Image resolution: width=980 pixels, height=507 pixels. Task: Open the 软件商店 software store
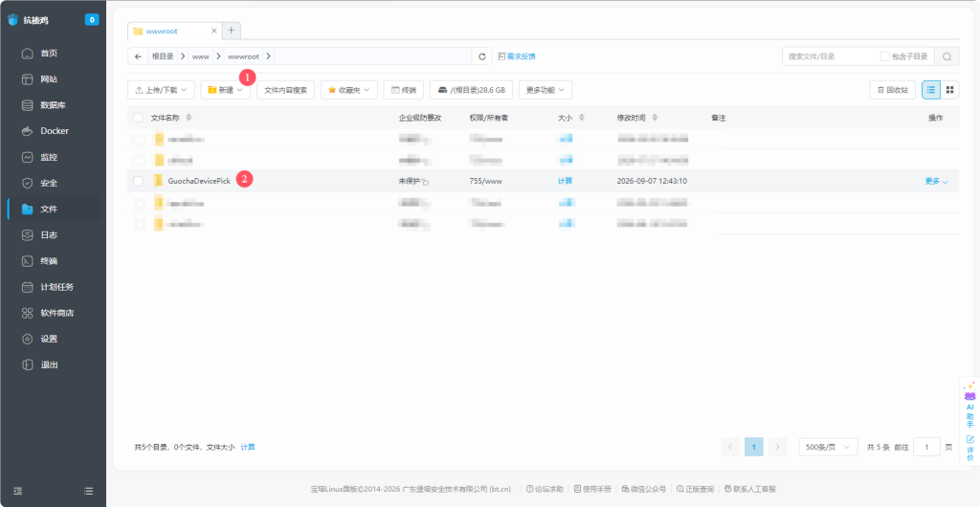tap(56, 313)
